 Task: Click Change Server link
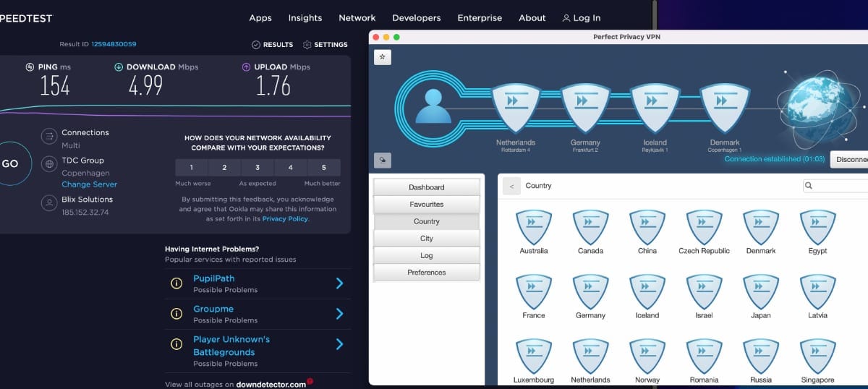click(89, 184)
